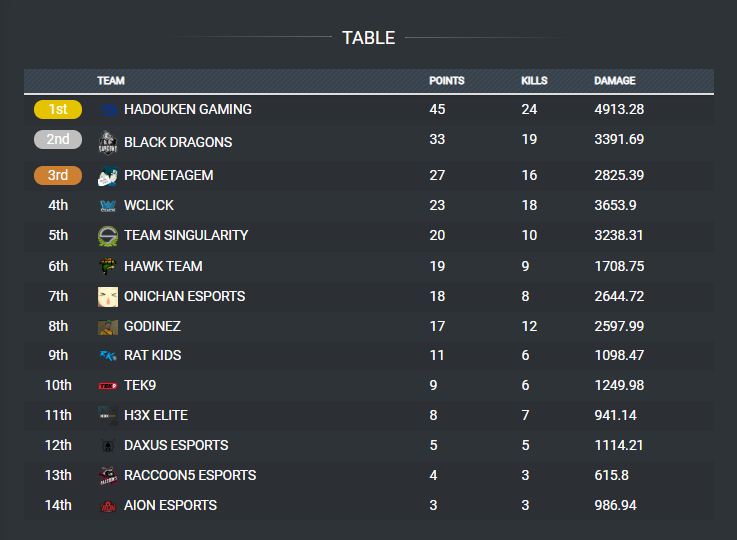The height and width of the screenshot is (540, 737).
Task: Click the 7th rank label
Action: pos(58,297)
